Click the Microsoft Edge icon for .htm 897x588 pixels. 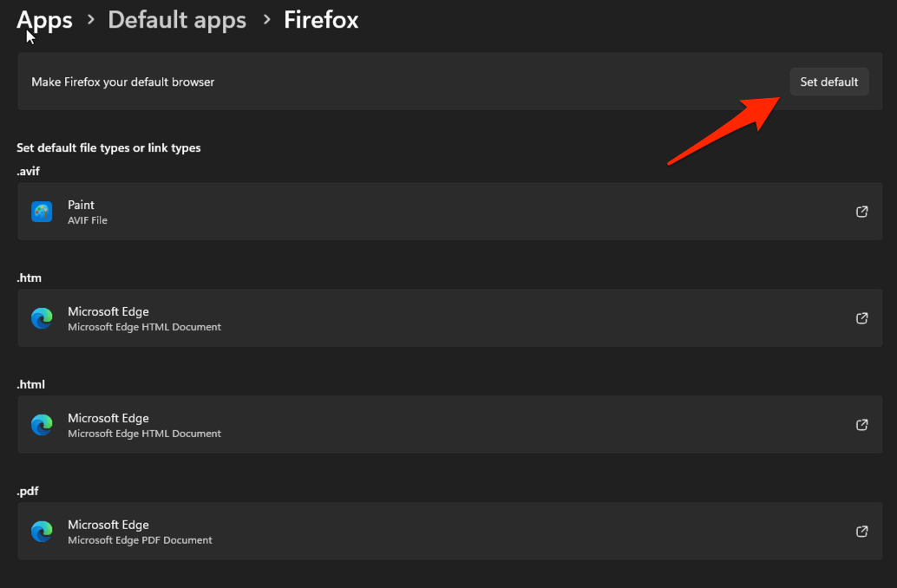click(x=42, y=317)
